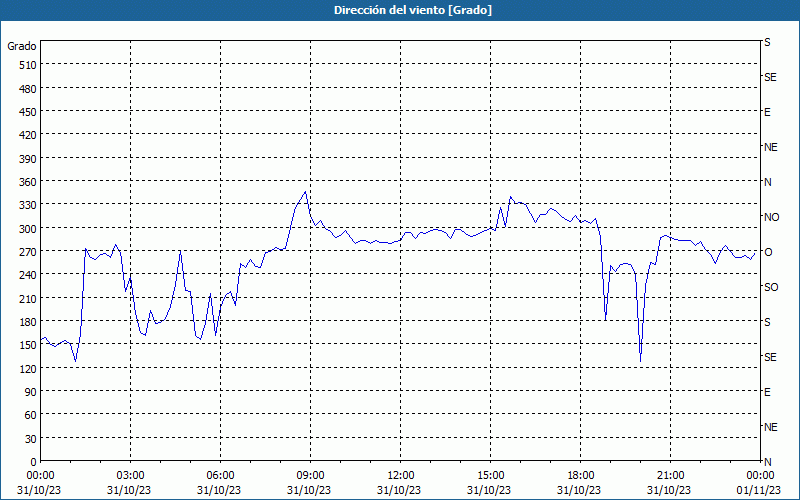The height and width of the screenshot is (500, 800).
Task: Click the 420 y-axis label
Action: pos(28,135)
